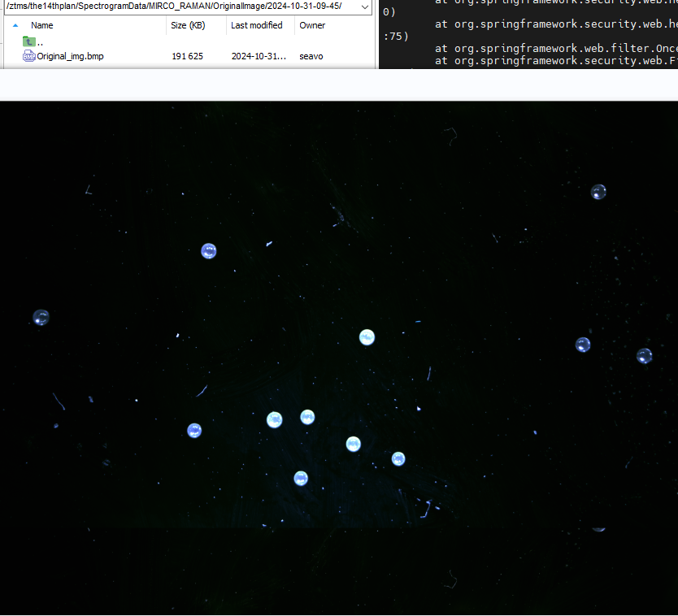Select the BMP file icon

(29, 57)
